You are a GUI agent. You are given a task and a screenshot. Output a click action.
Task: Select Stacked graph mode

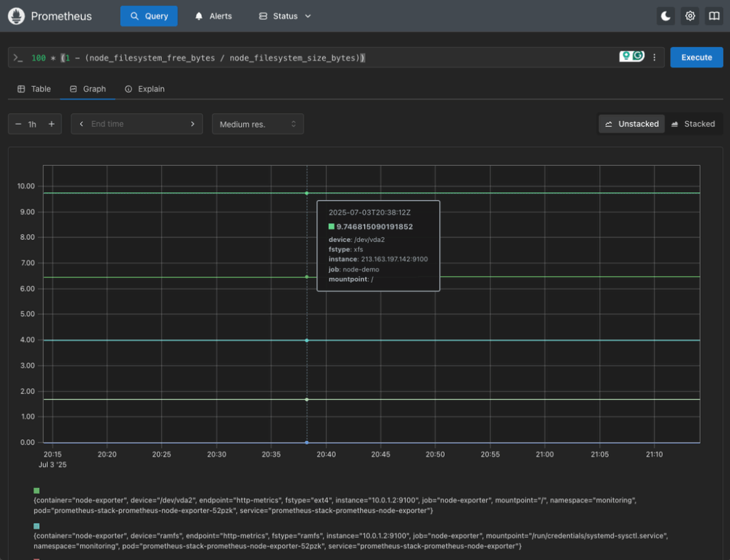pos(693,124)
